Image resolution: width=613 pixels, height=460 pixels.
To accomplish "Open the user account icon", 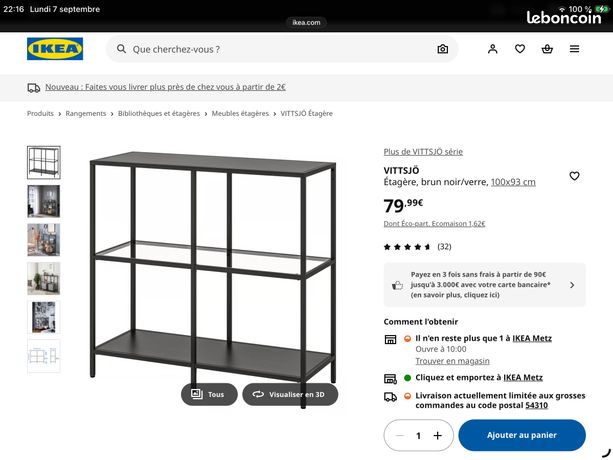I will [493, 49].
